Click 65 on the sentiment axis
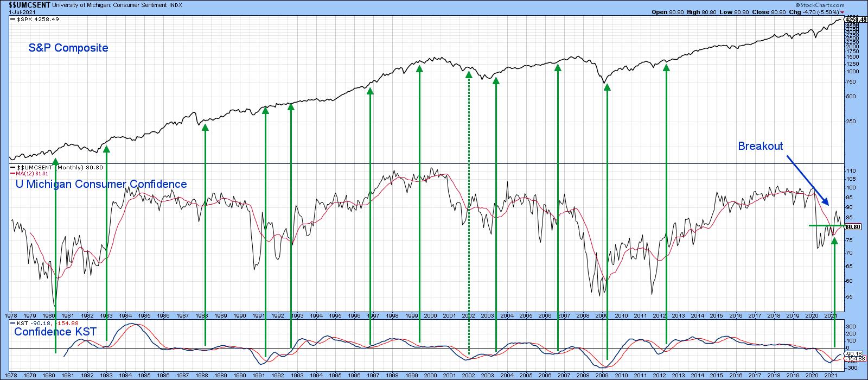The image size is (868, 380). pyautogui.click(x=850, y=267)
